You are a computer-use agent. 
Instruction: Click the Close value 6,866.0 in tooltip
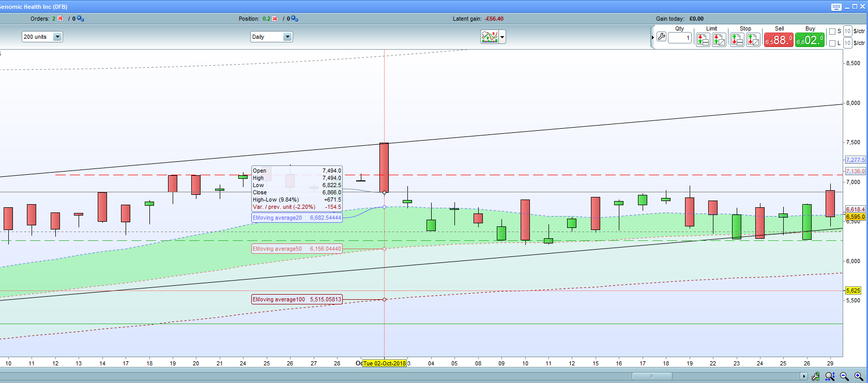(331, 192)
